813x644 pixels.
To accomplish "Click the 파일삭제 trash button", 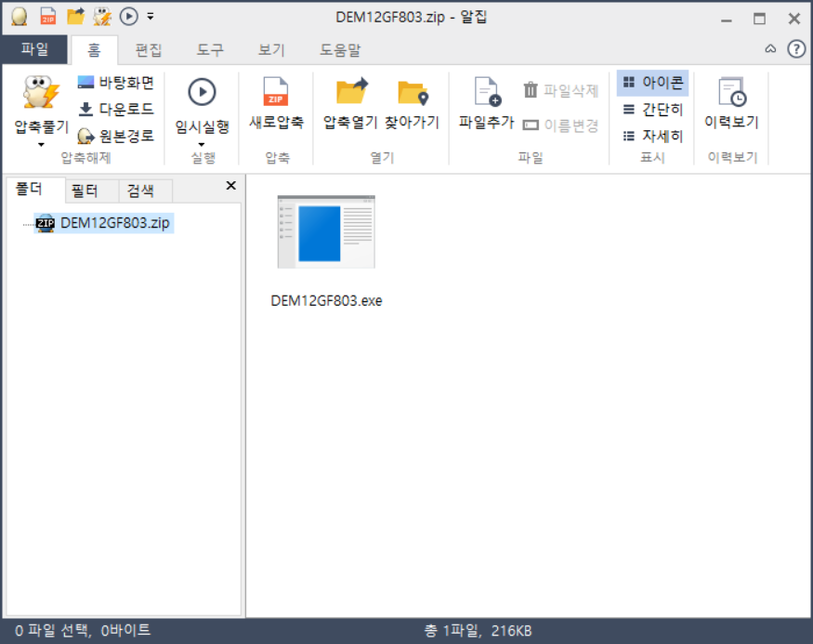I will coord(561,91).
